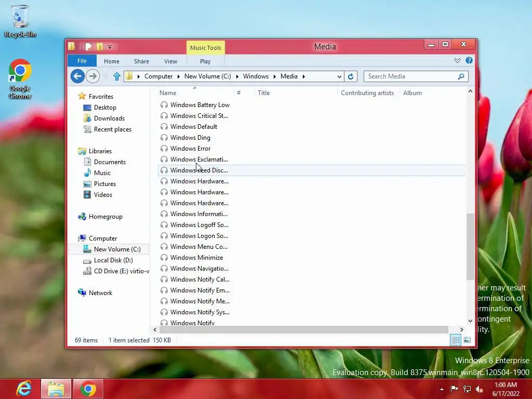Open Recycle Bin desktop icon

point(20,21)
